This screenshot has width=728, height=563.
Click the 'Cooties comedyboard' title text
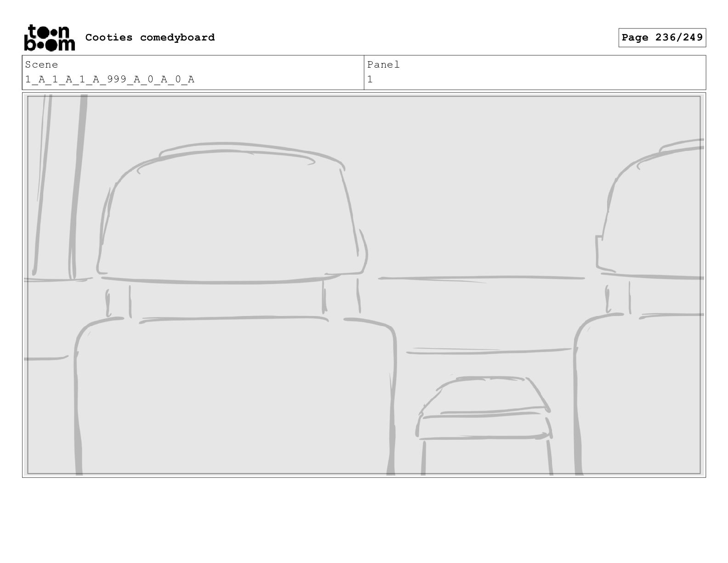coord(150,37)
